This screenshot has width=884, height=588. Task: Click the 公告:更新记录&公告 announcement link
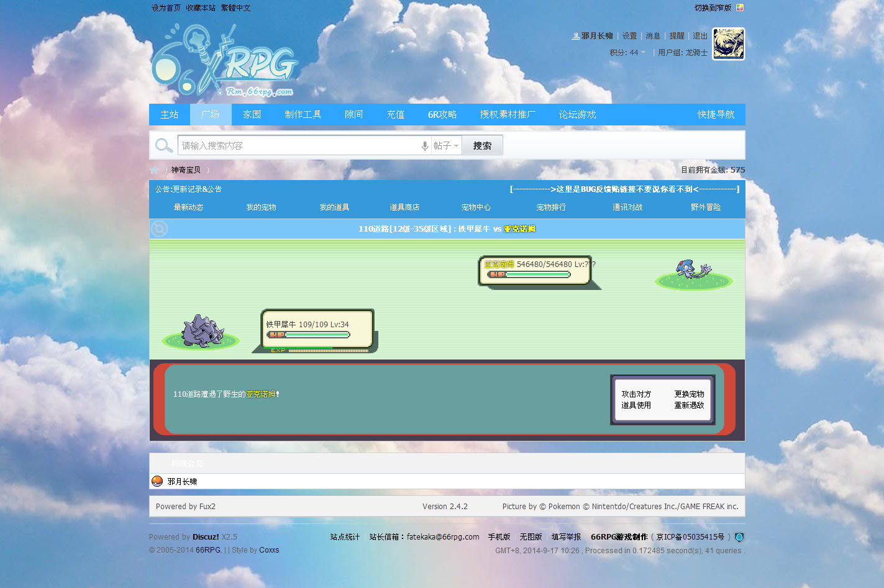coord(188,189)
